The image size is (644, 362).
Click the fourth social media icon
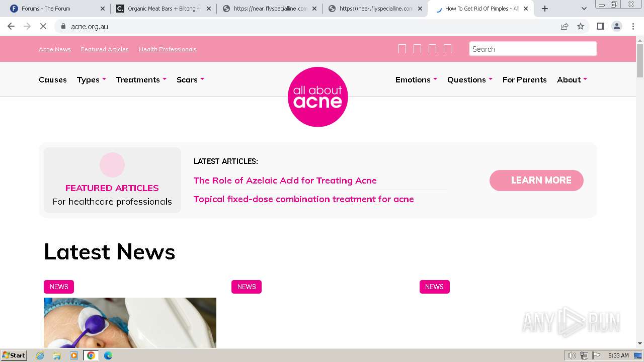447,49
